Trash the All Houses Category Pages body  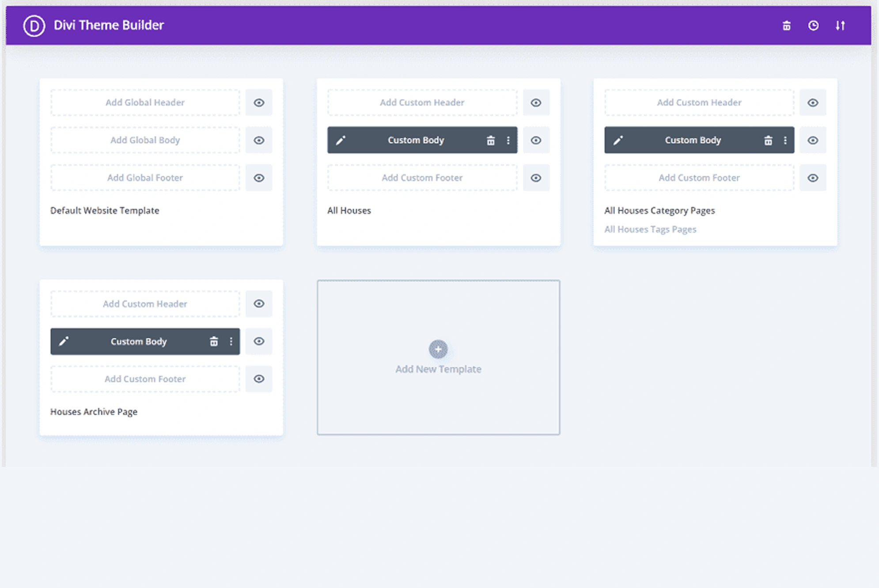(x=768, y=140)
